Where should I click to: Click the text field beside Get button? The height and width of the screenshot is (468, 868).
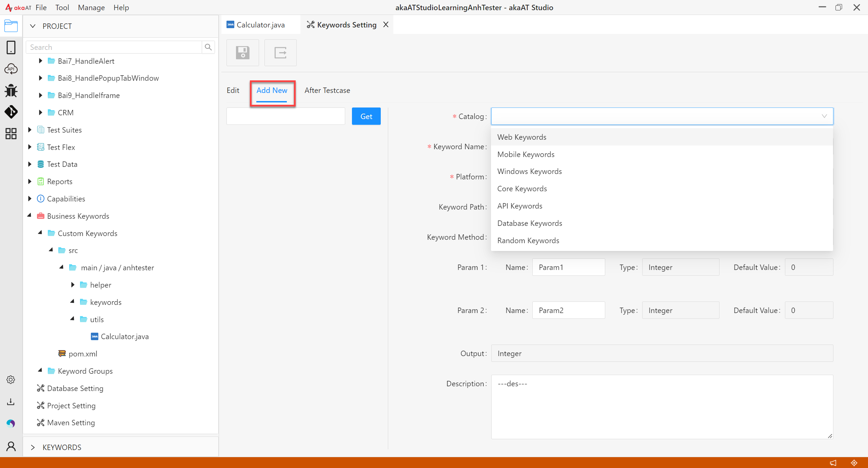(x=286, y=116)
